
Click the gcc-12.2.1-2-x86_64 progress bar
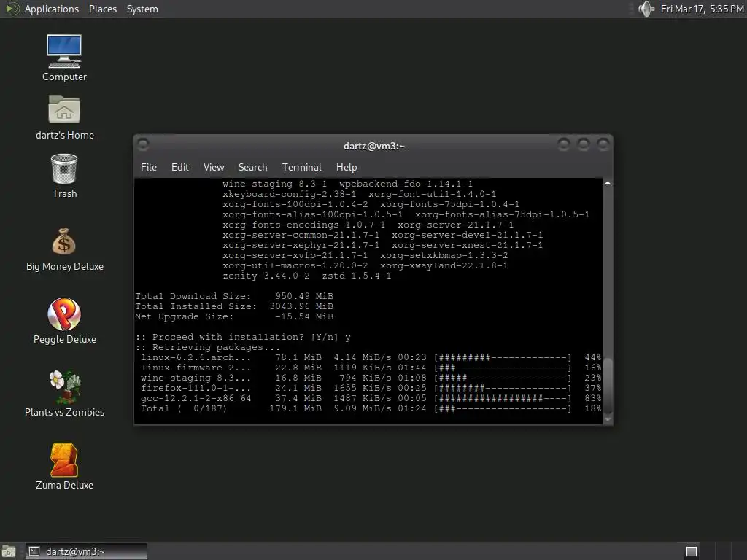point(502,398)
